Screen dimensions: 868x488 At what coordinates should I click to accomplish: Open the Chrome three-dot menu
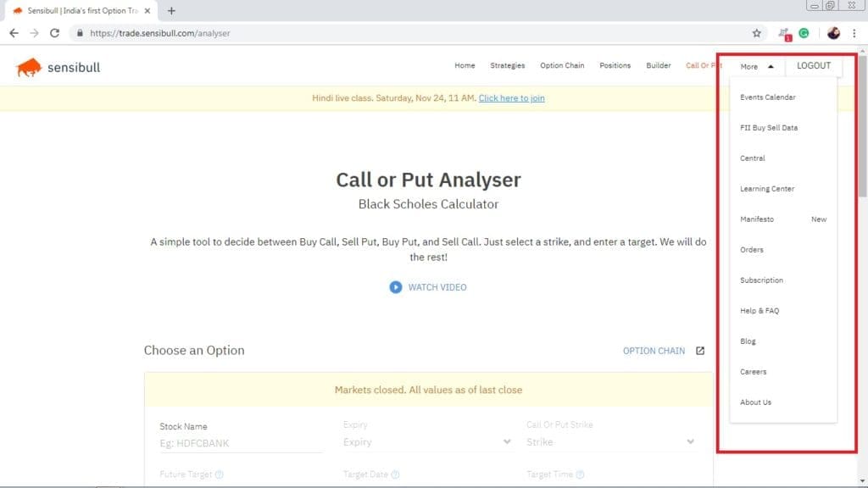tap(854, 33)
